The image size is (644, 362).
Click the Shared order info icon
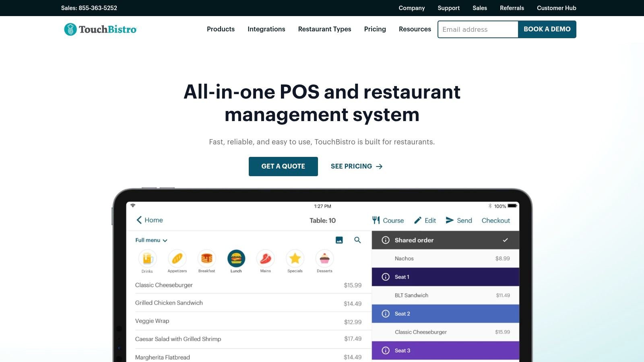click(386, 240)
